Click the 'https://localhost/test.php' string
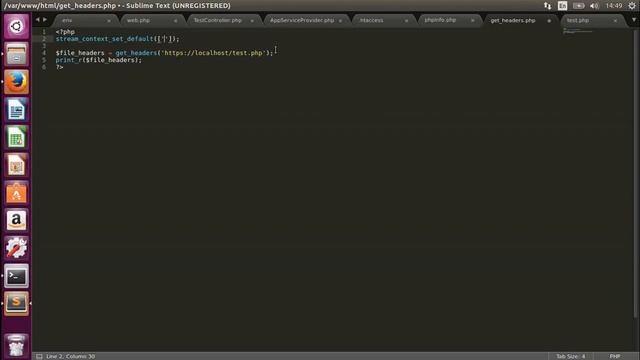This screenshot has width=640, height=360. tap(213, 53)
